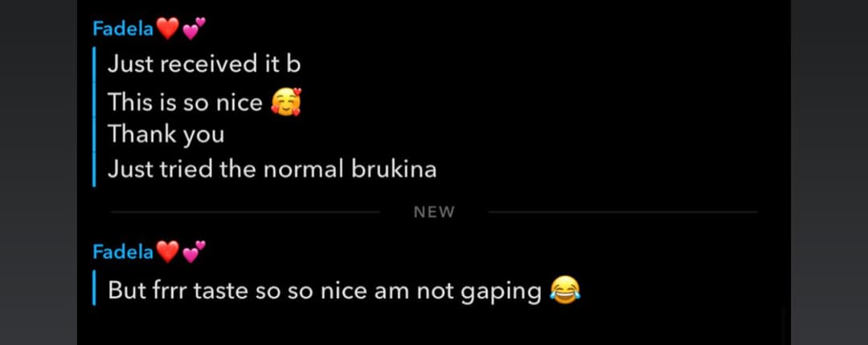Click the pink double hearts emoji in second sender name
868x345 pixels.
pyautogui.click(x=194, y=252)
